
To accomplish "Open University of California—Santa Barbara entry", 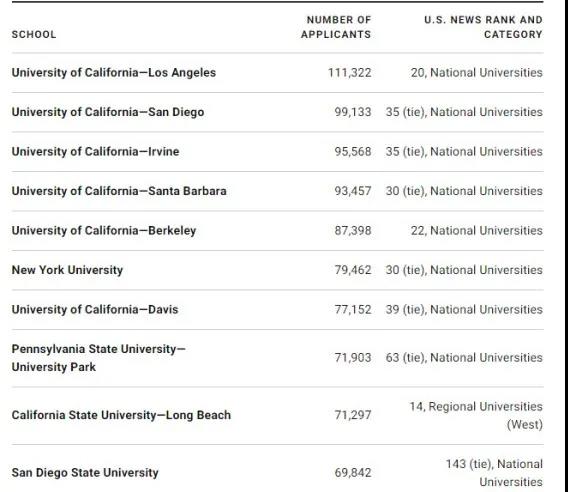I will pyautogui.click(x=119, y=191).
